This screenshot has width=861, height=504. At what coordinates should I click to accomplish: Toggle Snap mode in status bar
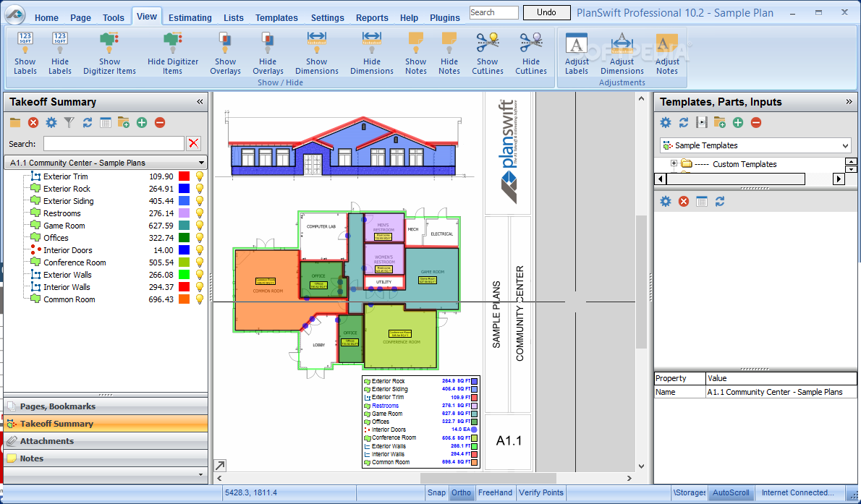pos(436,492)
